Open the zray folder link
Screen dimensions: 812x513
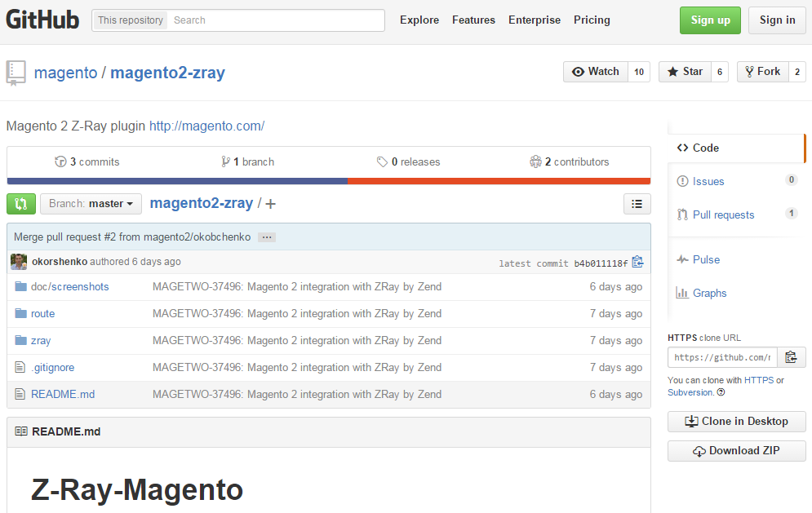pos(41,341)
